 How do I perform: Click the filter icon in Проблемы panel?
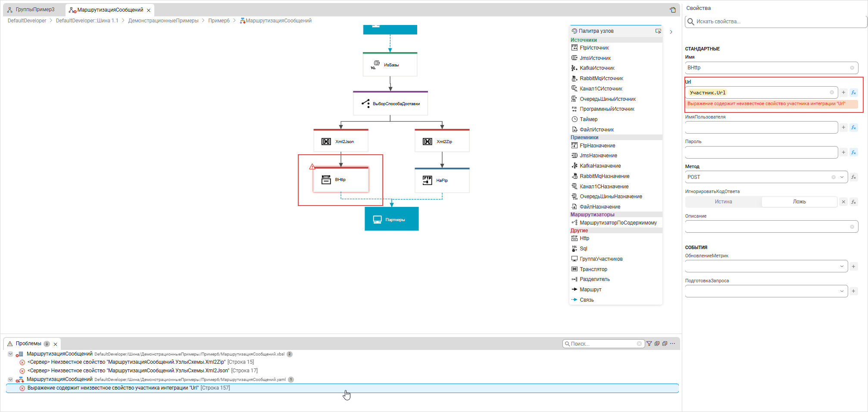(649, 344)
